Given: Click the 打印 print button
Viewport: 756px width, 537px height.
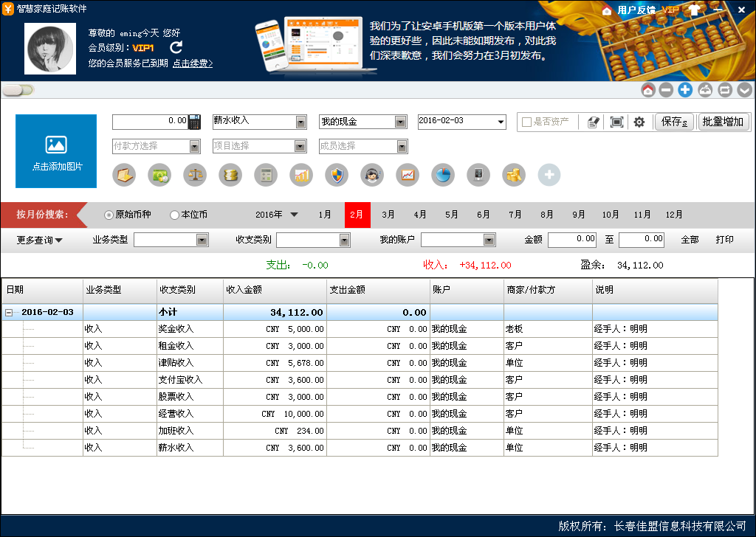Looking at the screenshot, I should 724,239.
